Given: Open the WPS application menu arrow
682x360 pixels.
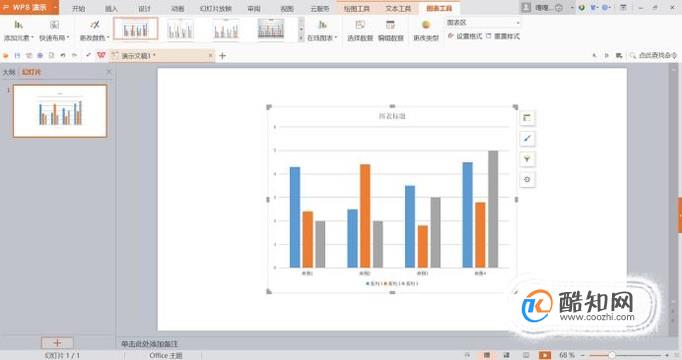Looking at the screenshot, I should click(x=55, y=7).
